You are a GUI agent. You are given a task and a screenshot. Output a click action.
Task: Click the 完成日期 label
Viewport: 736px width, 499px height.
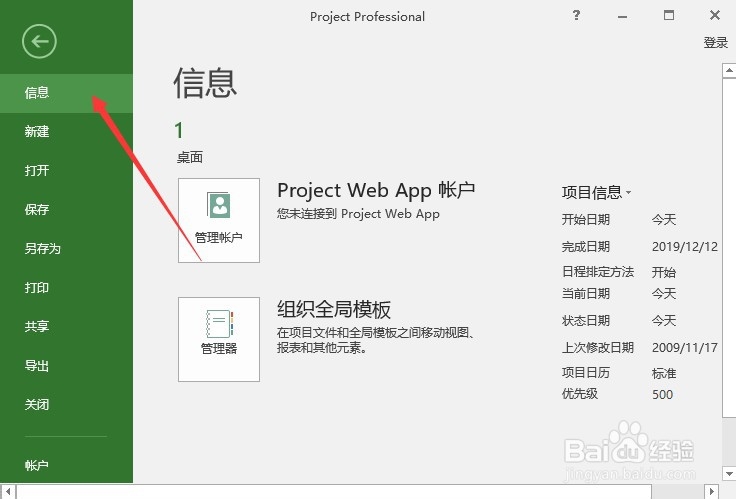click(586, 246)
